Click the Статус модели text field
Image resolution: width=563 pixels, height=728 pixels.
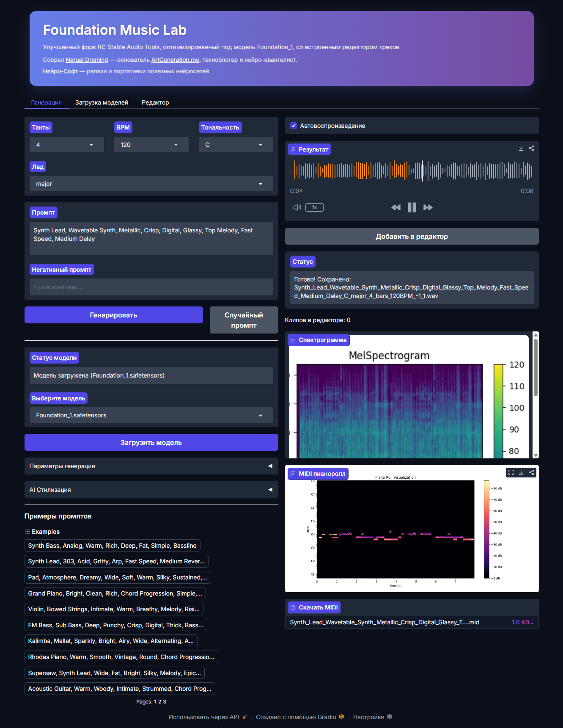tap(151, 375)
